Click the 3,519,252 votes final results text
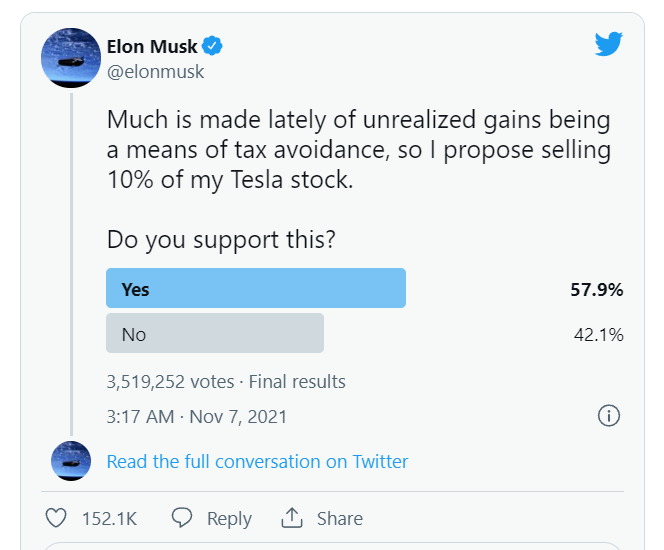The image size is (664, 550). (x=226, y=381)
